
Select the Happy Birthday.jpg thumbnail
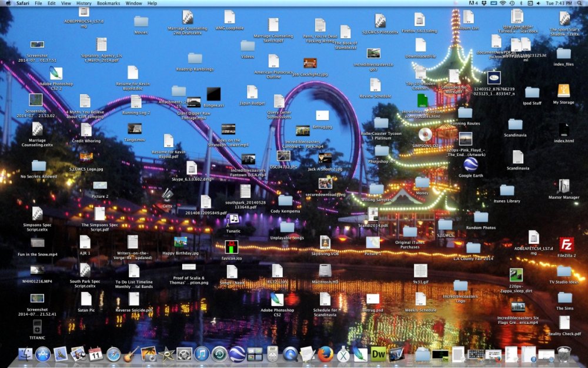[x=181, y=241]
